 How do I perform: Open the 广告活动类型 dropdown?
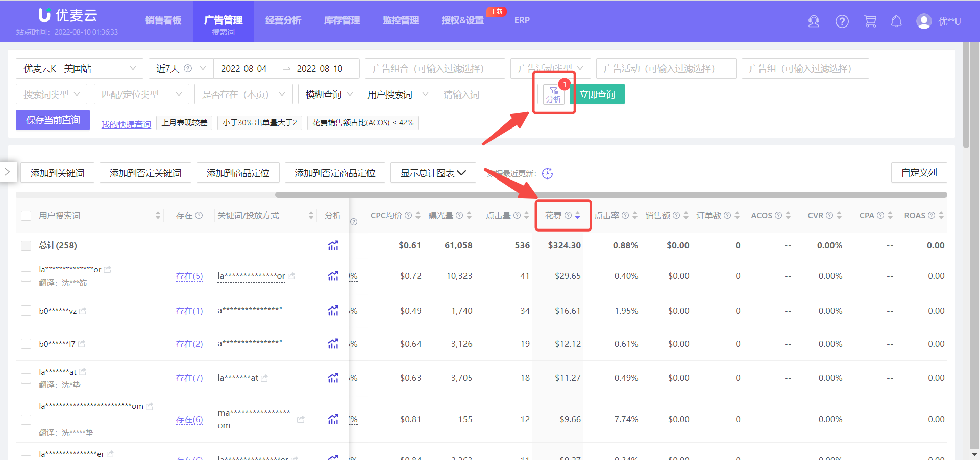pyautogui.click(x=550, y=68)
